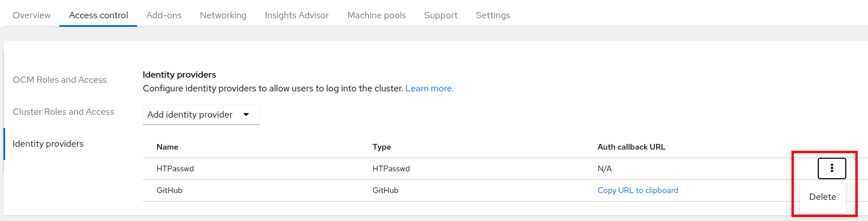Click the Name column header

coord(167,147)
